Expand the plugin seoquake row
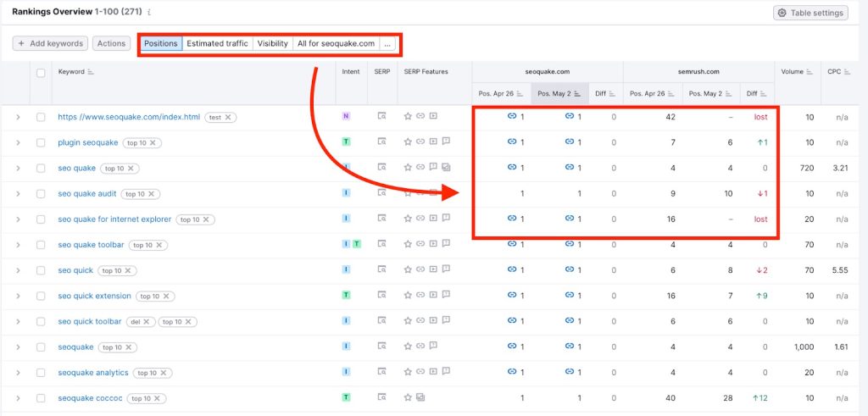The image size is (868, 416). [18, 142]
